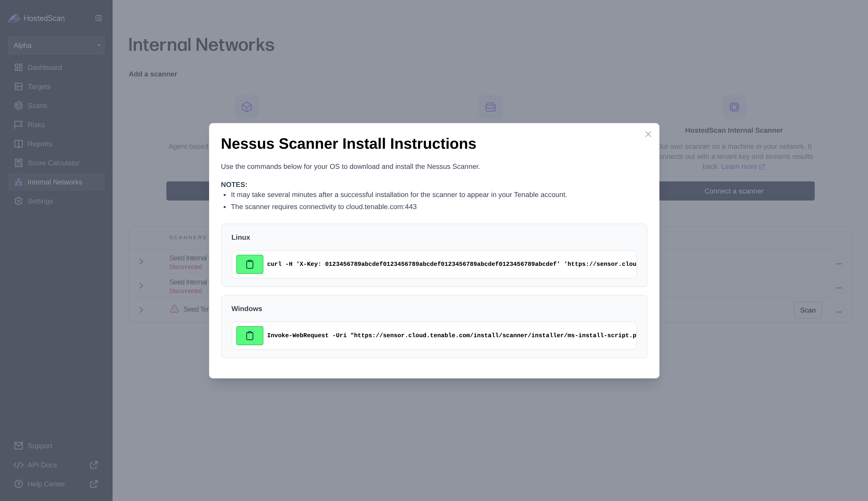Click the warning triangle on Seed Tenable row
Image resolution: width=868 pixels, height=501 pixels.
click(174, 309)
